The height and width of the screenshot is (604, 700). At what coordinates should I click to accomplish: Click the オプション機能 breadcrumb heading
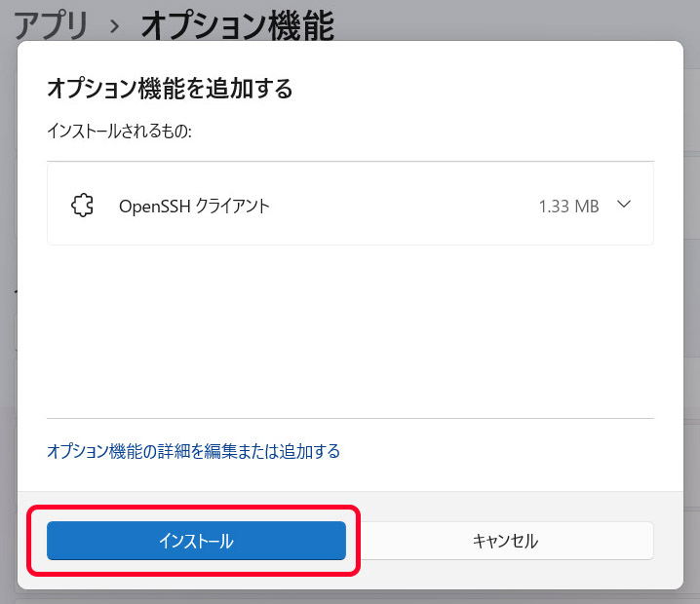click(238, 25)
